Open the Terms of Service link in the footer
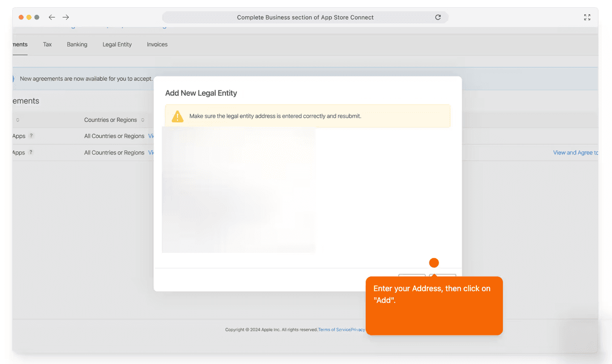The width and height of the screenshot is (612, 364). [x=335, y=329]
